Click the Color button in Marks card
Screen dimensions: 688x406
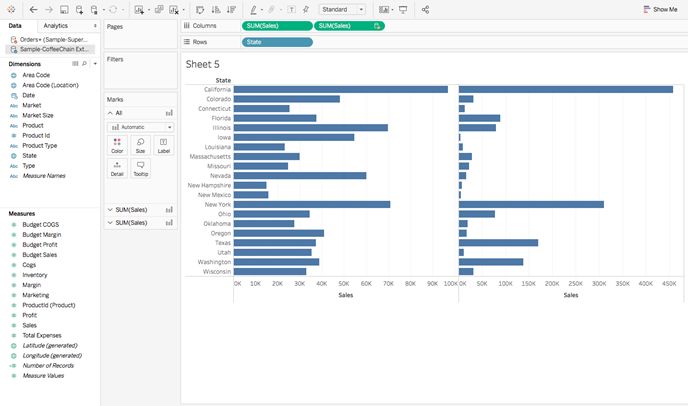(x=117, y=145)
